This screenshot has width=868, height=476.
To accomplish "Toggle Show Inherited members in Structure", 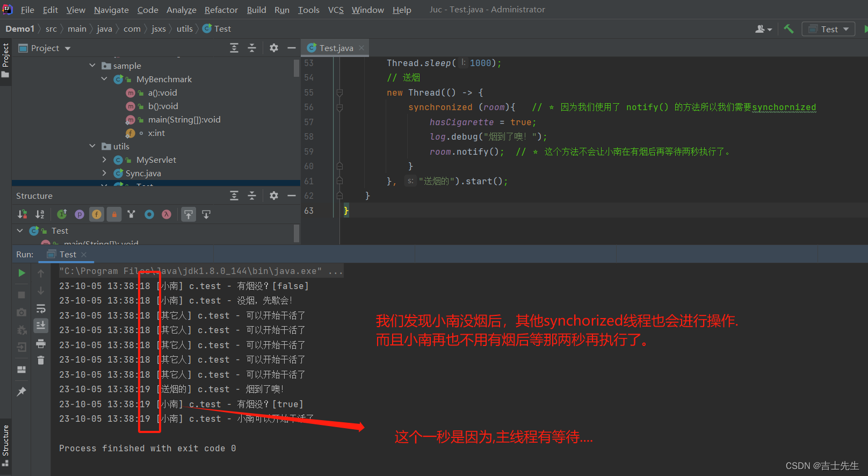I will pyautogui.click(x=62, y=214).
